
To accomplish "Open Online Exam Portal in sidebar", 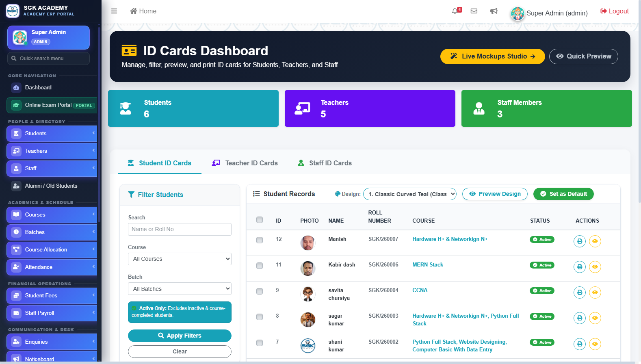I will [52, 105].
